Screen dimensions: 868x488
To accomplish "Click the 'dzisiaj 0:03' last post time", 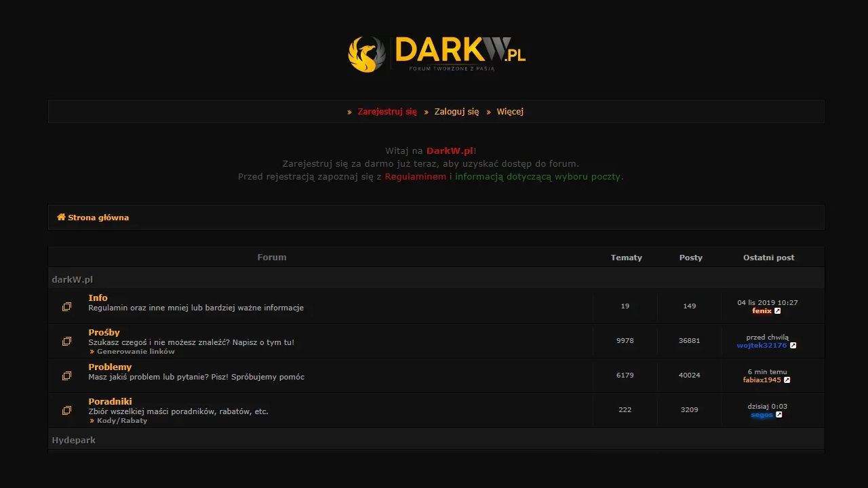I will (768, 407).
